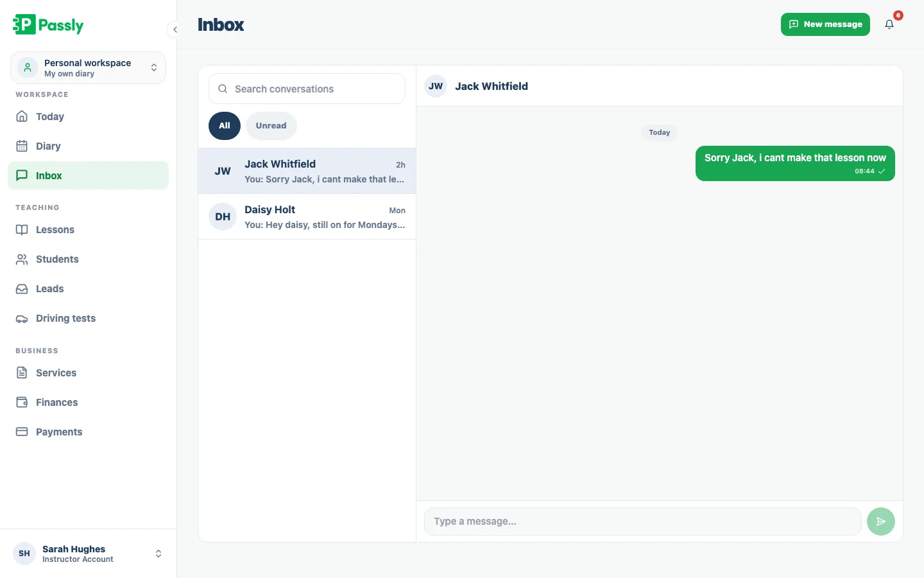Screen dimensions: 924x578
Task: Open the Services page
Action: click(x=88, y=372)
